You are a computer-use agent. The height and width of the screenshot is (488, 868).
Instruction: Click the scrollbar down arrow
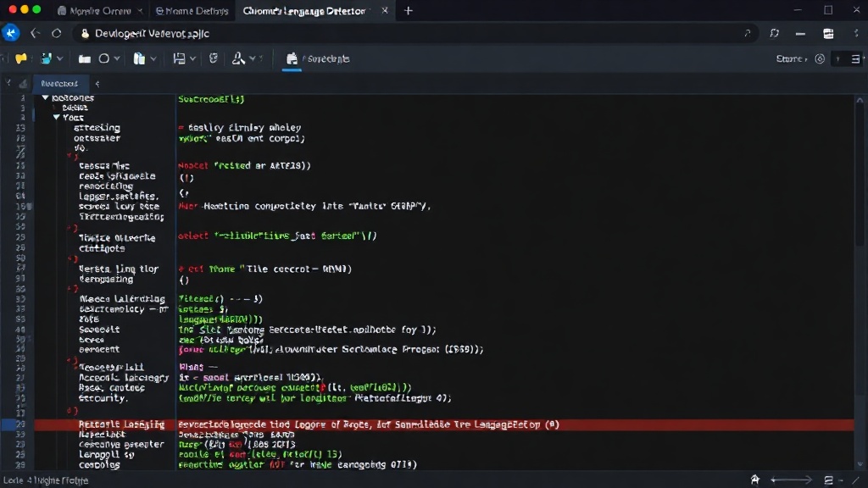tap(860, 465)
